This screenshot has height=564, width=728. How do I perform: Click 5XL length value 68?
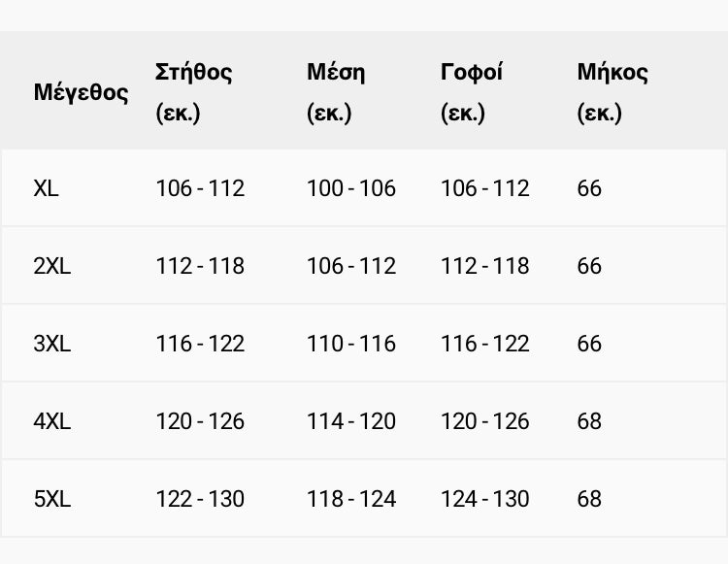click(x=589, y=499)
